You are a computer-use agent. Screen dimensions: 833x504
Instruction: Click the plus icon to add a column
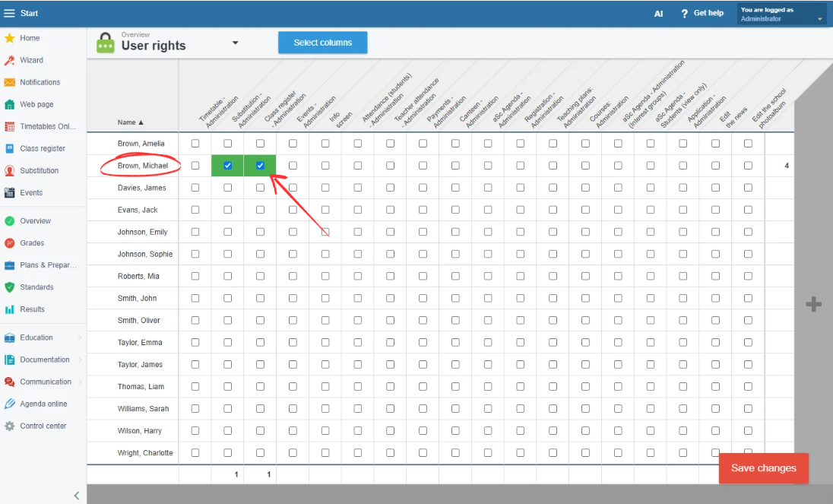coord(813,304)
